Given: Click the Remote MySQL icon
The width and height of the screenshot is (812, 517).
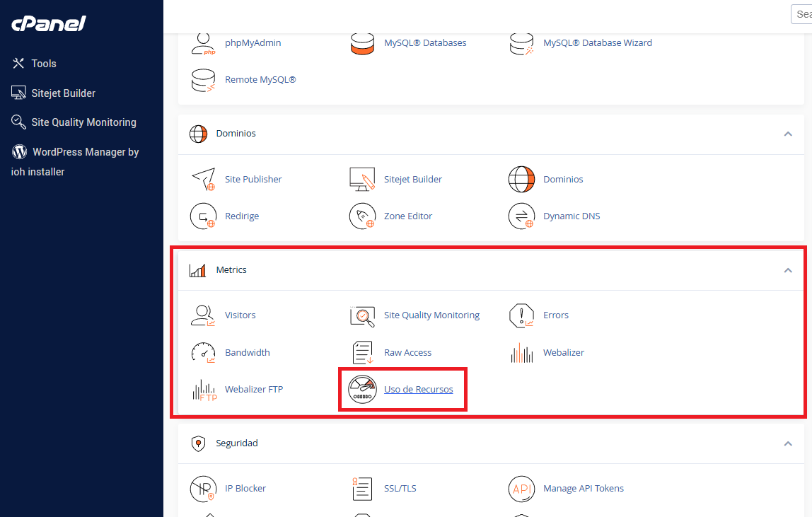Looking at the screenshot, I should [x=203, y=81].
